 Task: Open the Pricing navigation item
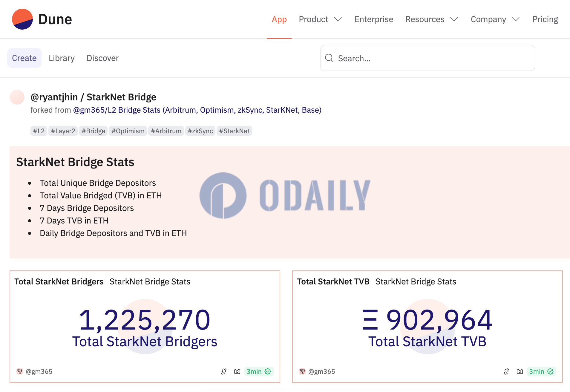click(x=545, y=19)
